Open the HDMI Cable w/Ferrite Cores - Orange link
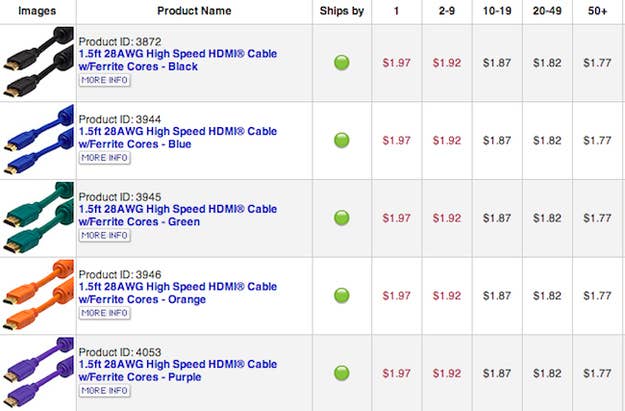This screenshot has height=411, width=625. [178, 293]
